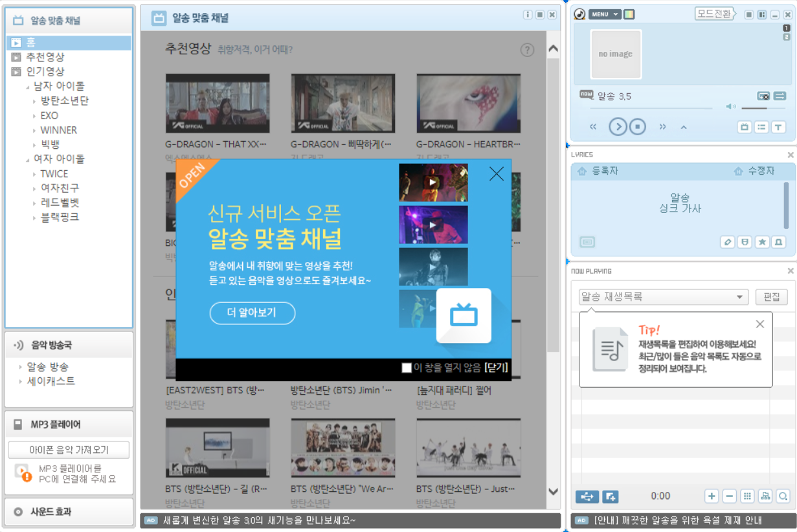Click the speaker volume icon
This screenshot has width=797, height=532.
tap(731, 107)
